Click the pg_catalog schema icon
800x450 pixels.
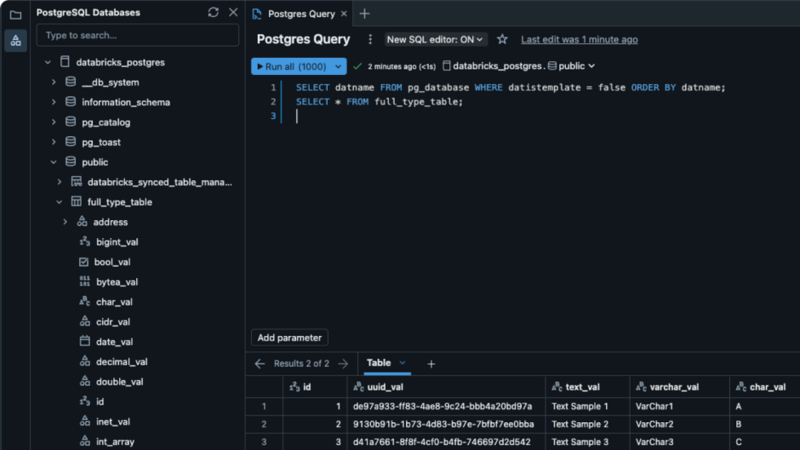click(x=70, y=121)
